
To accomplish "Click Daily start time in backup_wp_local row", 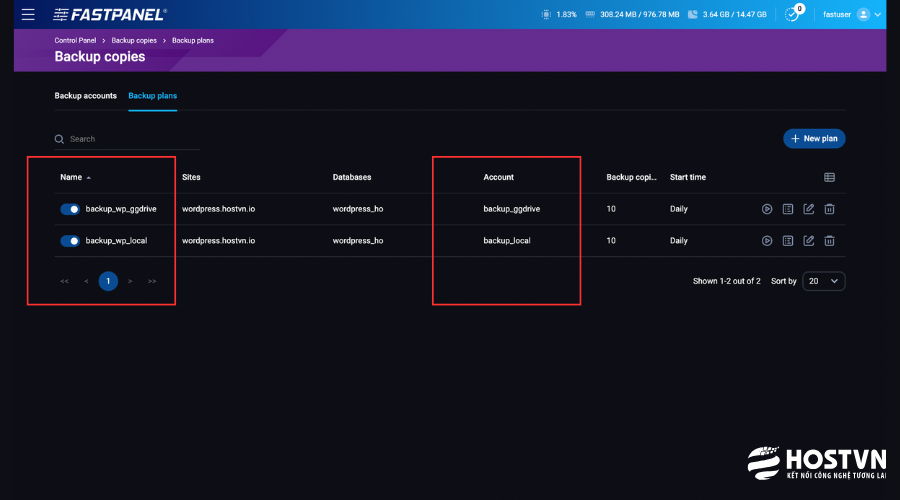I will 678,241.
